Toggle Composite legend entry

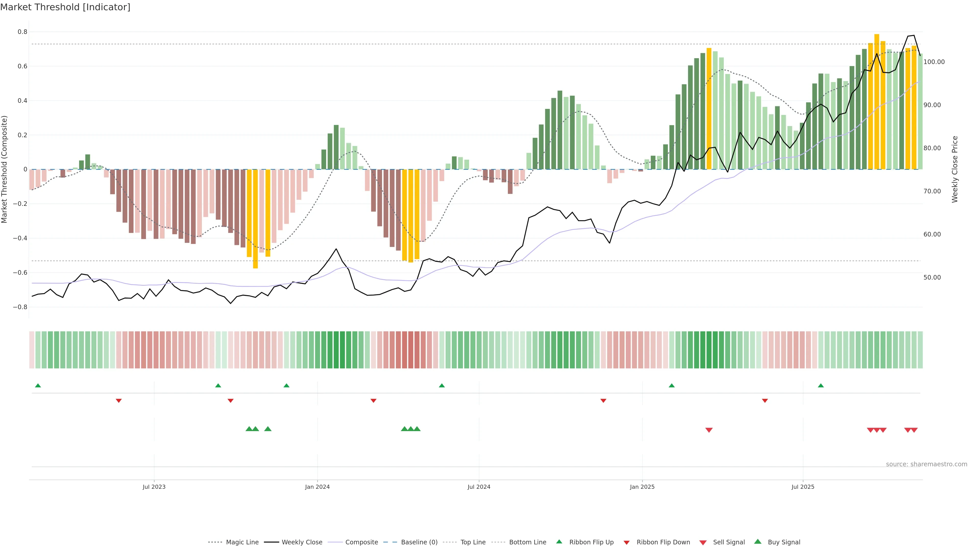pos(361,542)
